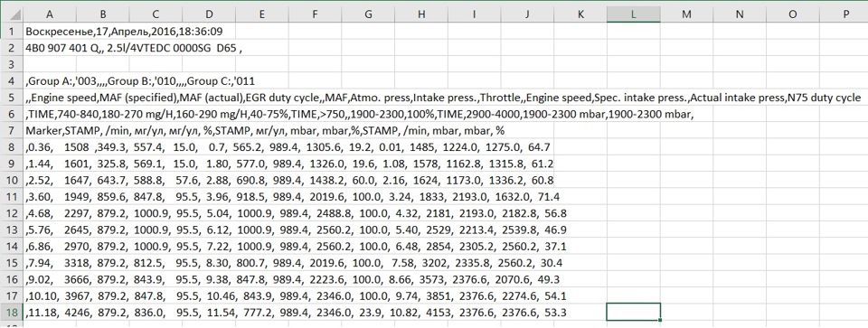Select column O header

(793, 15)
